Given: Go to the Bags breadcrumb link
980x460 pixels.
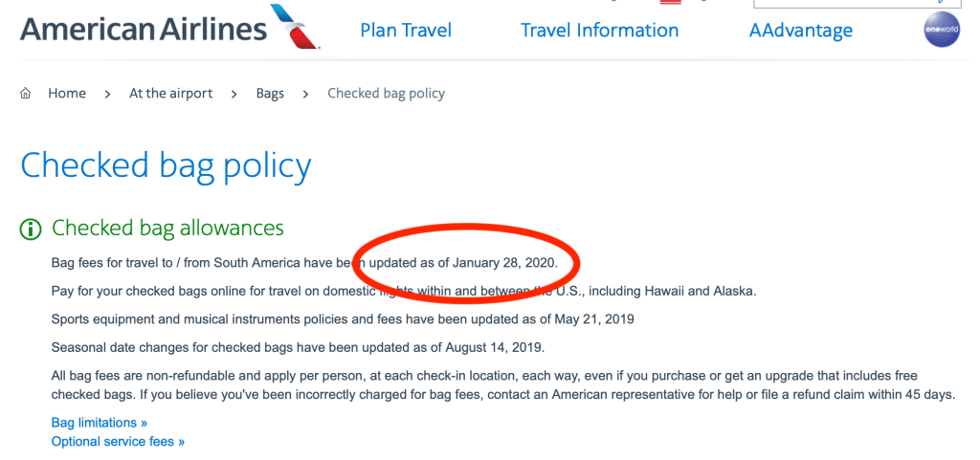Looking at the screenshot, I should (x=270, y=94).
